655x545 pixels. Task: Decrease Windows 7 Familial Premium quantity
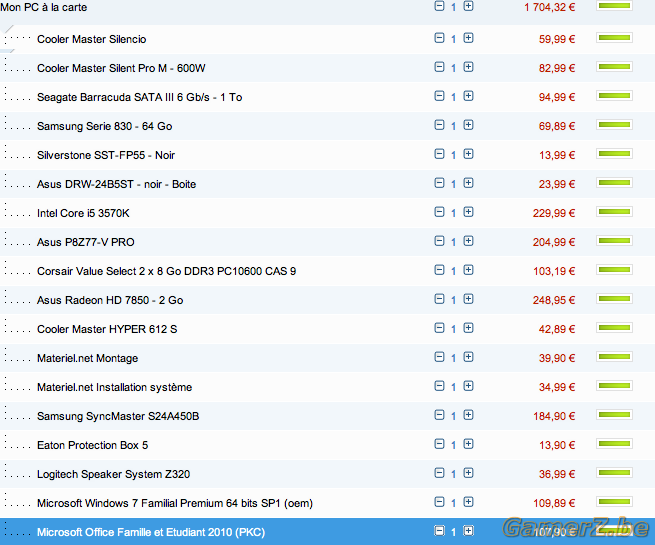tap(439, 502)
